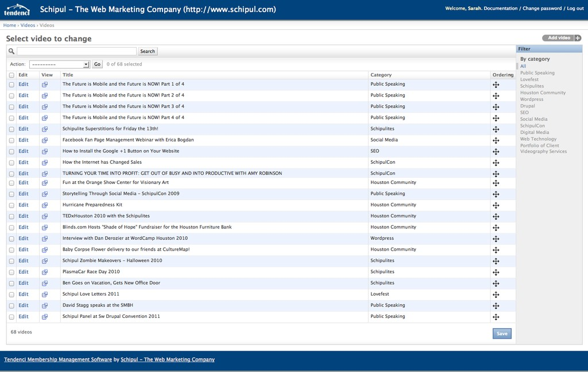The height and width of the screenshot is (372, 588).
Task: Click the Change password link
Action: coord(542,8)
